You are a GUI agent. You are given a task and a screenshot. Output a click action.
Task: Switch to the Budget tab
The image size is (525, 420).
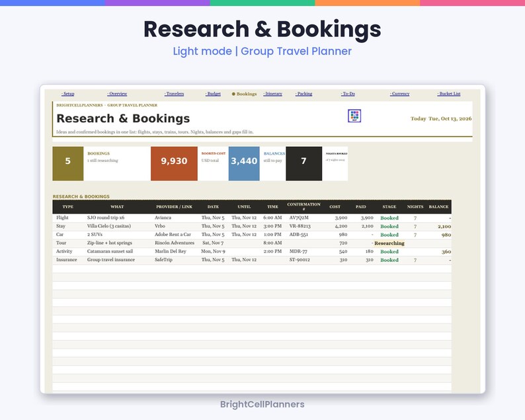tap(213, 94)
